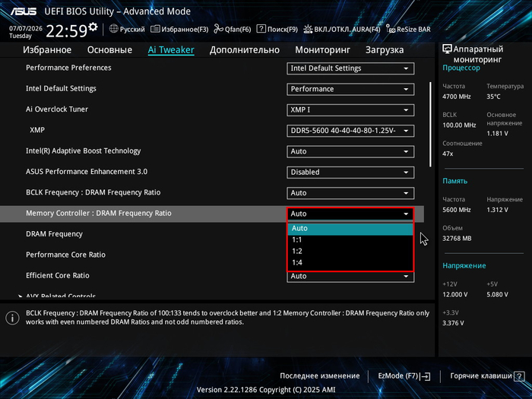Click the vertical scrollbar of settings list

pyautogui.click(x=431, y=124)
